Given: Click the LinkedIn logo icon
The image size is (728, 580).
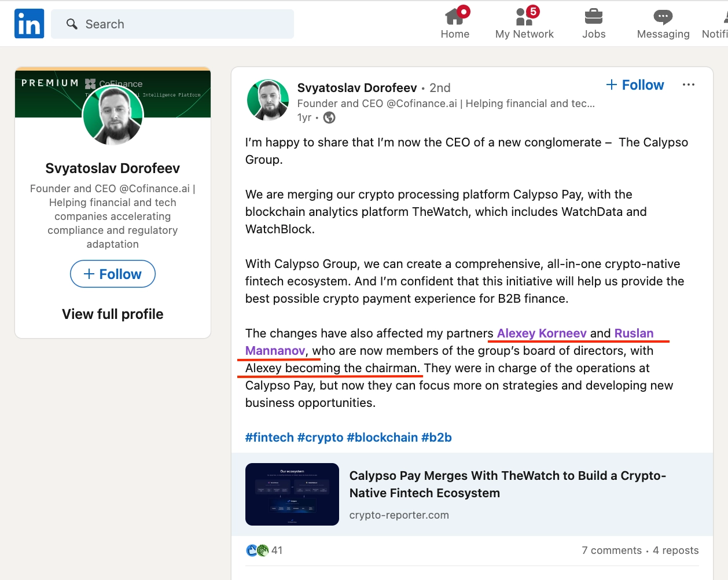Looking at the screenshot, I should click(29, 24).
